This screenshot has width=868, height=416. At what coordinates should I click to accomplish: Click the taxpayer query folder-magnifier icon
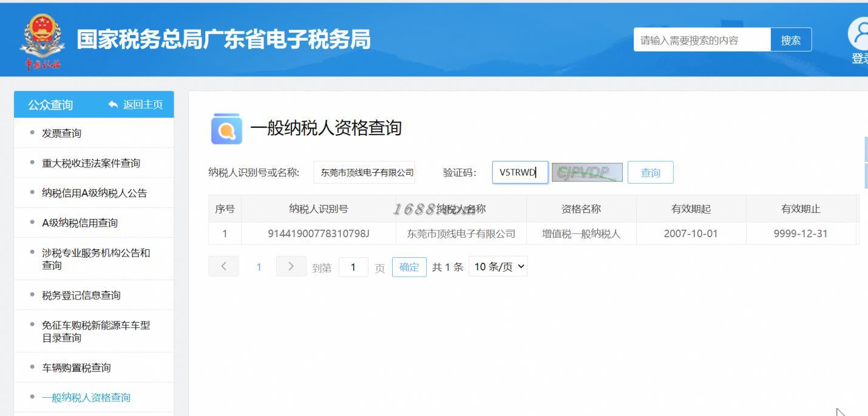click(226, 129)
